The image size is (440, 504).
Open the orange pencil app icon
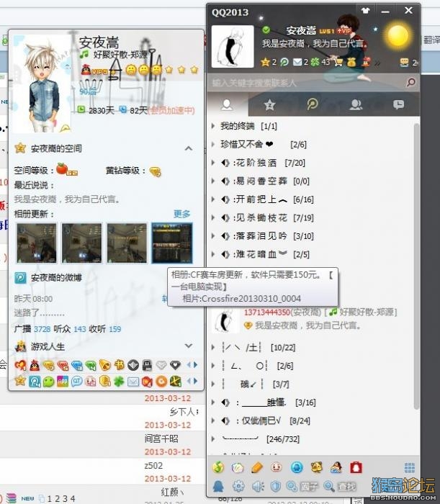pos(256,467)
